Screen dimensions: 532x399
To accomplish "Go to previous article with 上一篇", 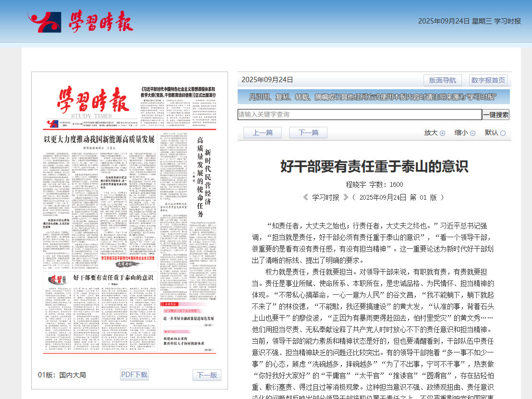I will coord(263,133).
